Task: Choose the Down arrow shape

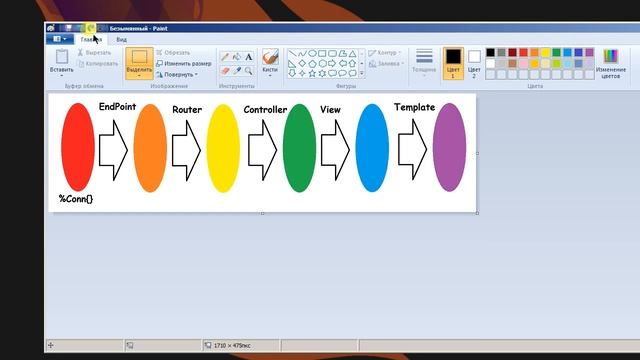Action: coord(292,73)
